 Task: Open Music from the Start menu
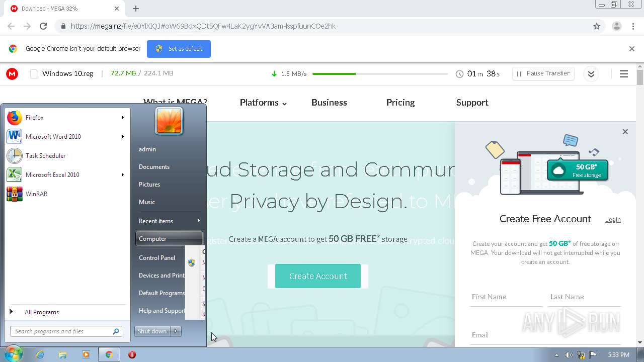pos(169,202)
